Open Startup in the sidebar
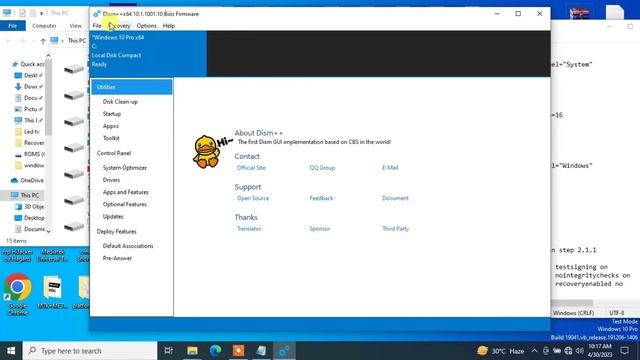The height and width of the screenshot is (360, 640). tap(111, 114)
